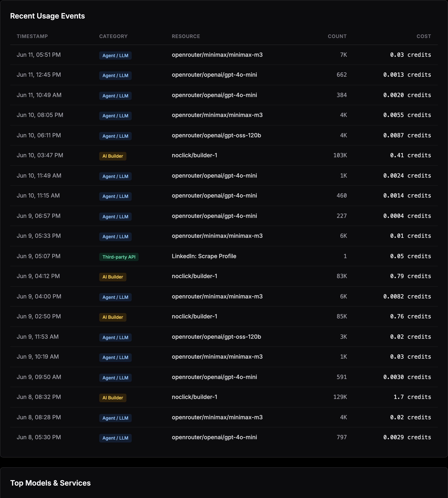Click the 797 count value
This screenshot has height=498, width=448.
click(x=342, y=437)
